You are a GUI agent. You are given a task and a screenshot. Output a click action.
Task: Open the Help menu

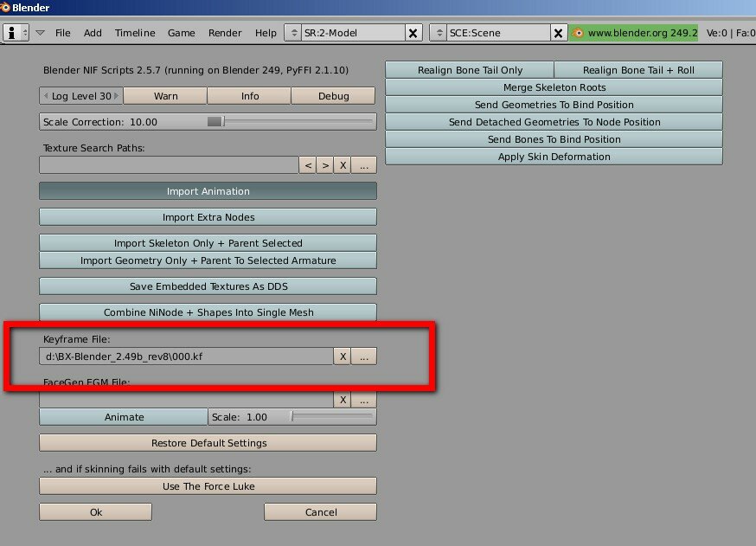(x=266, y=33)
